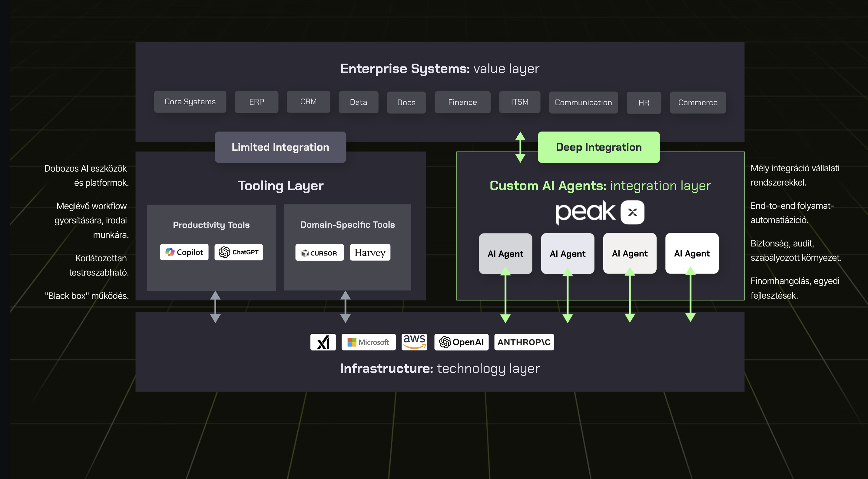Click the Tooling Layer title
The height and width of the screenshot is (479, 868).
(x=281, y=186)
